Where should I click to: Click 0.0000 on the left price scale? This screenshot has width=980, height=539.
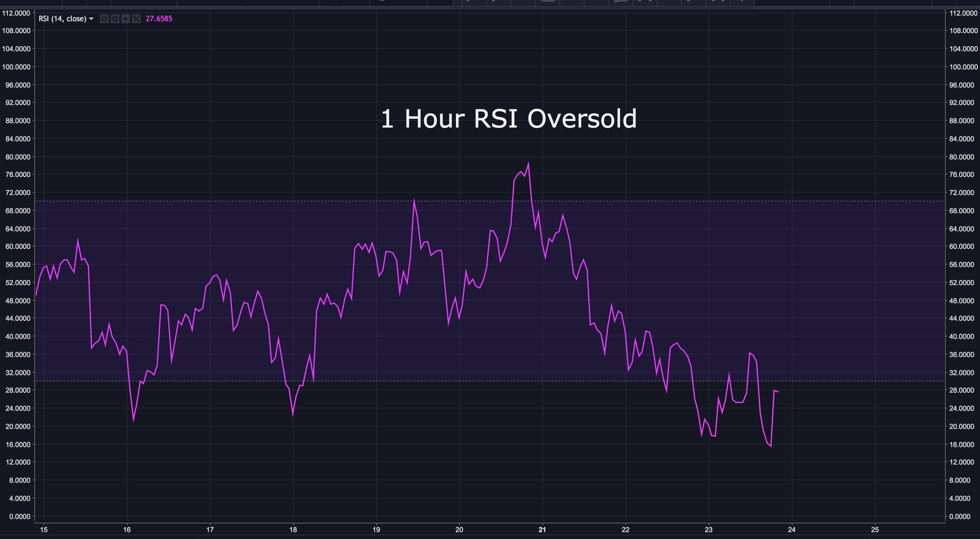(x=19, y=516)
